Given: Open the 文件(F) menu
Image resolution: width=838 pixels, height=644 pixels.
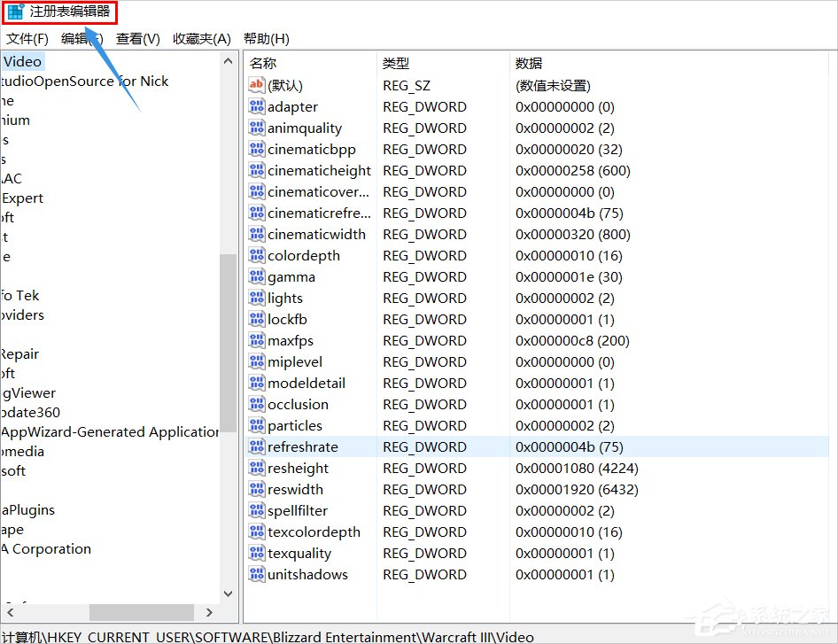Looking at the screenshot, I should pos(27,38).
